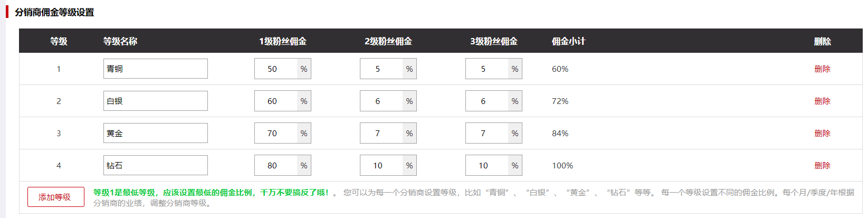Delete the 黄金 level row
The width and height of the screenshot is (868, 218).
point(822,133)
